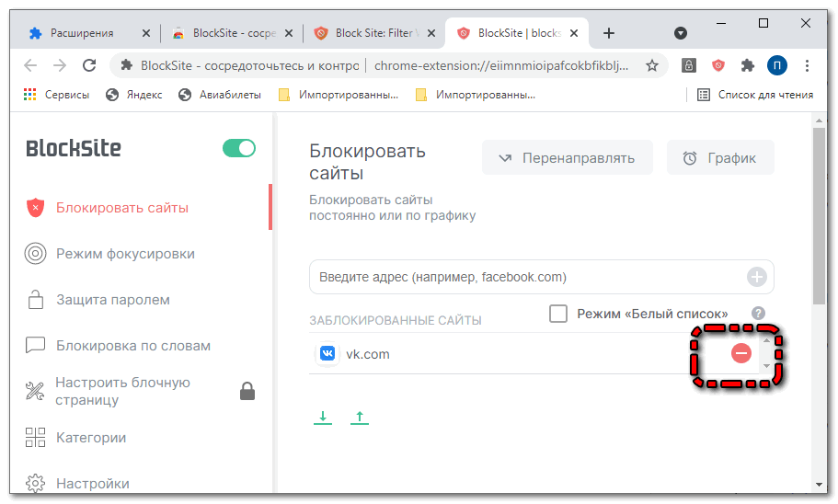Click the address input field

(524, 277)
